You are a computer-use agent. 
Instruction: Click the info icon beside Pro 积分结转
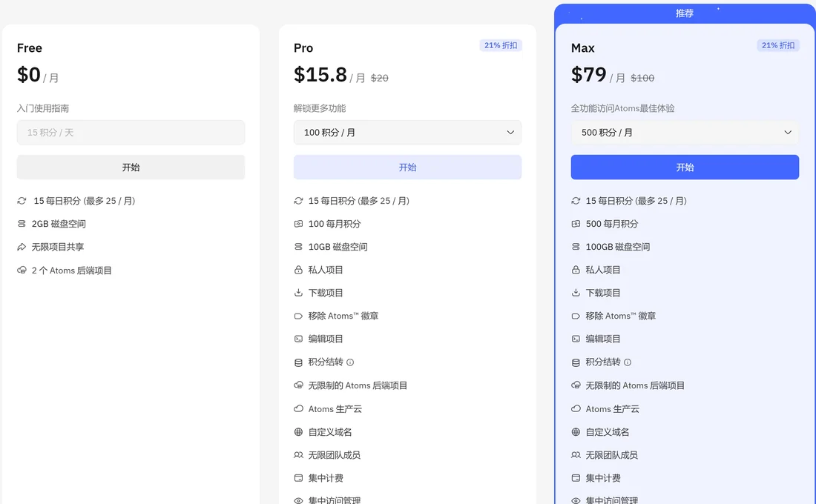point(350,362)
